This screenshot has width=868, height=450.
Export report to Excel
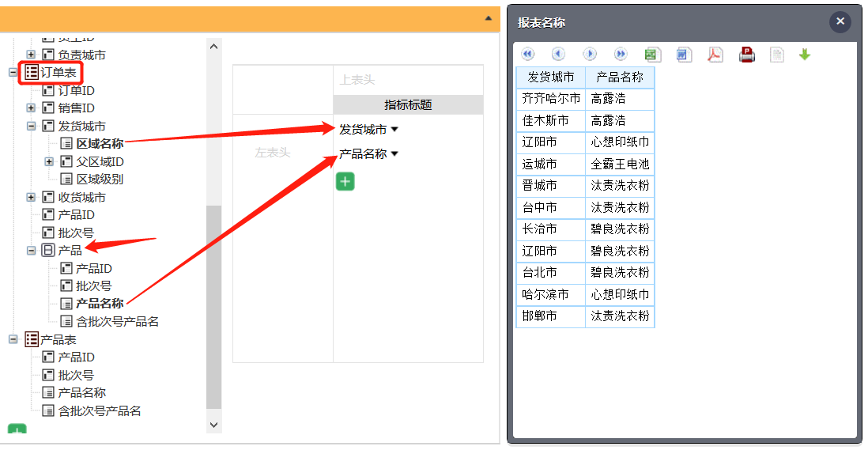pyautogui.click(x=652, y=55)
